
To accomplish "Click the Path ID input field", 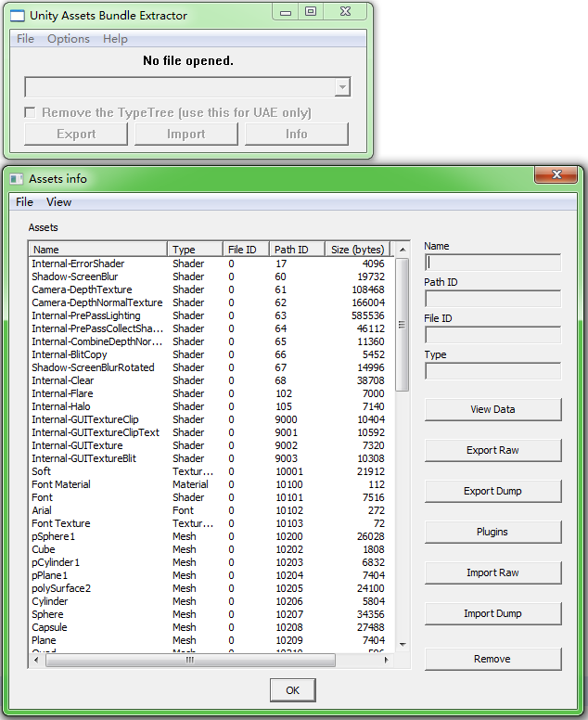I will (493, 299).
